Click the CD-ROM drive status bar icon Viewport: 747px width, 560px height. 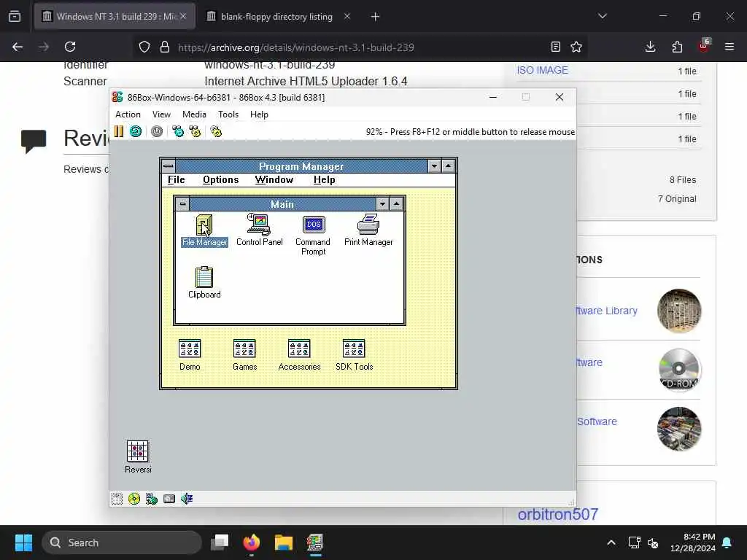pos(134,499)
